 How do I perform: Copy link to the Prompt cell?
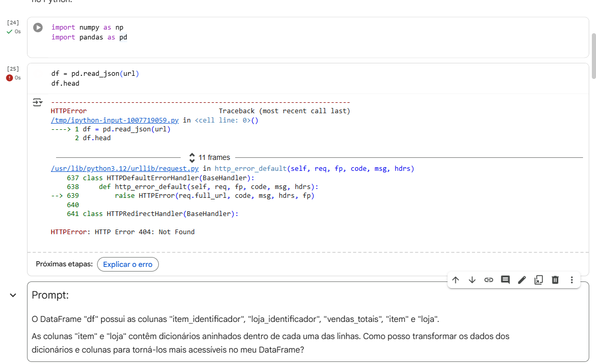tap(489, 280)
